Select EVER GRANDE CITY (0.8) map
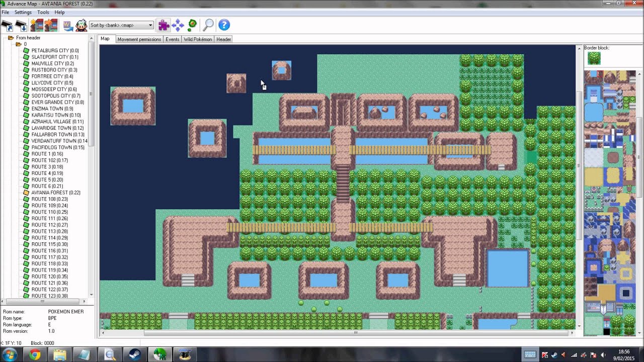644x362 pixels. click(x=58, y=102)
